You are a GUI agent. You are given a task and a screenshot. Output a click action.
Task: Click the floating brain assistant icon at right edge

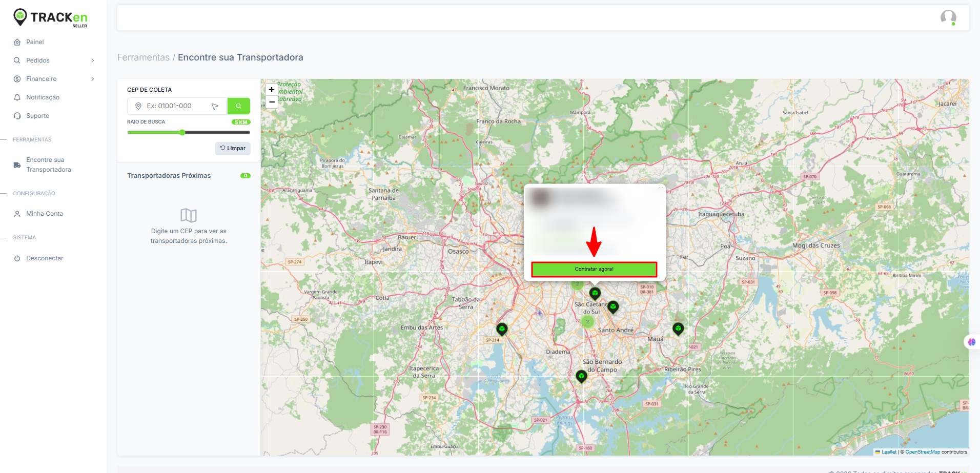972,342
